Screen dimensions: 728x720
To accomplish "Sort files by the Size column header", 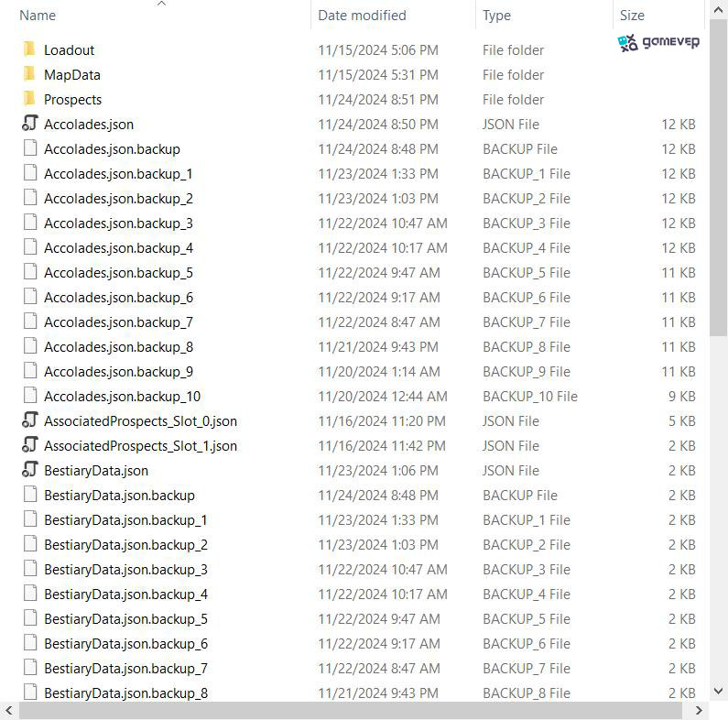I will click(x=632, y=16).
